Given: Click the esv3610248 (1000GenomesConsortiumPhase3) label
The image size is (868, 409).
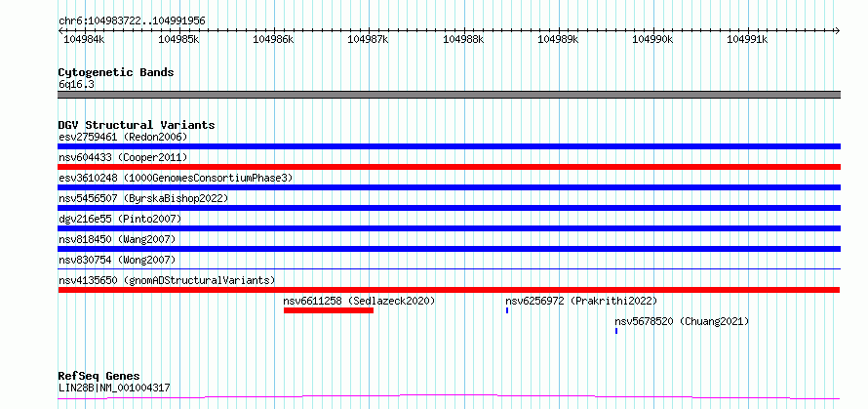Looking at the screenshot, I should click(x=176, y=178).
